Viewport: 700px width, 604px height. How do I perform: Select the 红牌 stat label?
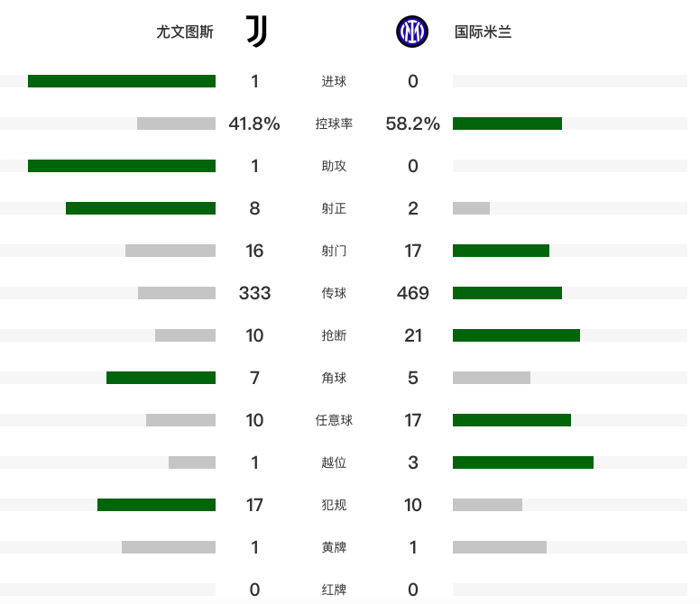pyautogui.click(x=334, y=590)
